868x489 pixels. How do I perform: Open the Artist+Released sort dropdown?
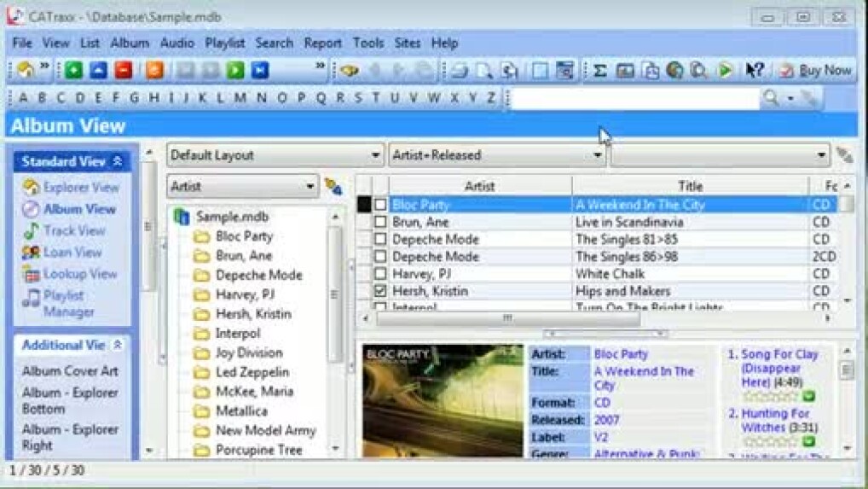(496, 155)
